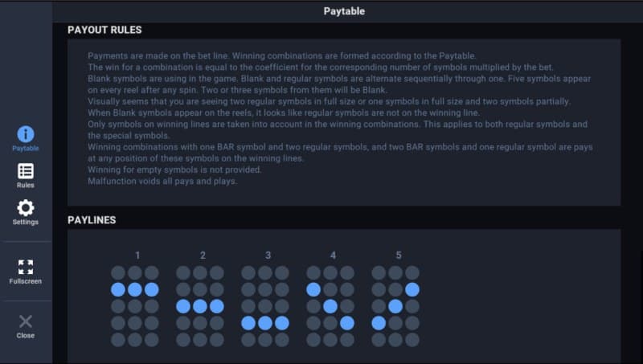Click the Fullscreen text label
643x364 pixels.
coord(26,282)
